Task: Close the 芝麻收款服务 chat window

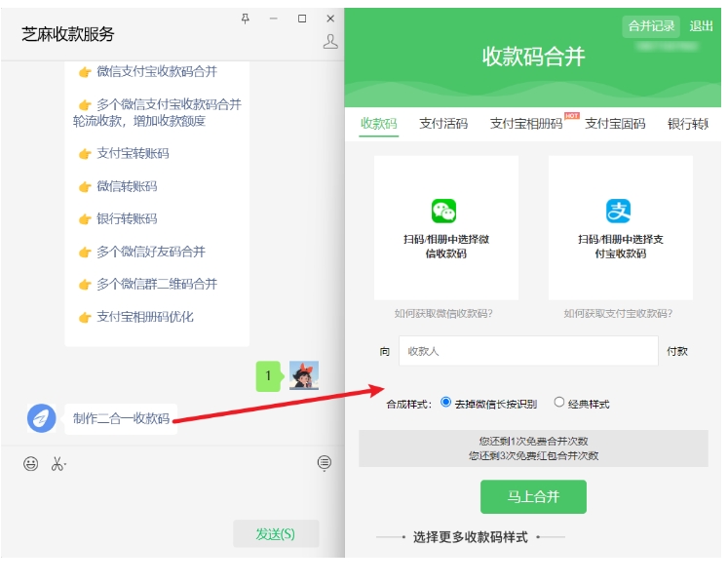Action: 330,19
